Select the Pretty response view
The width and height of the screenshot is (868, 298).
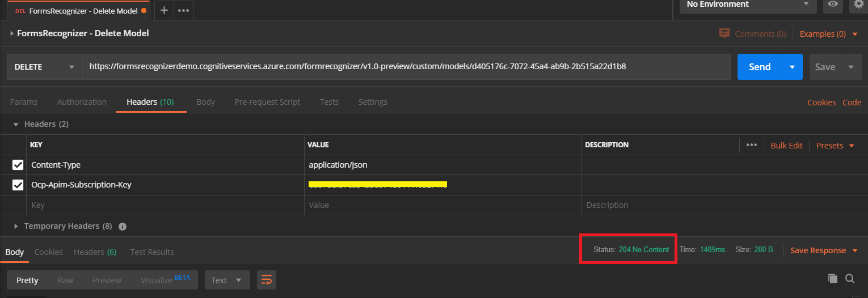click(27, 280)
